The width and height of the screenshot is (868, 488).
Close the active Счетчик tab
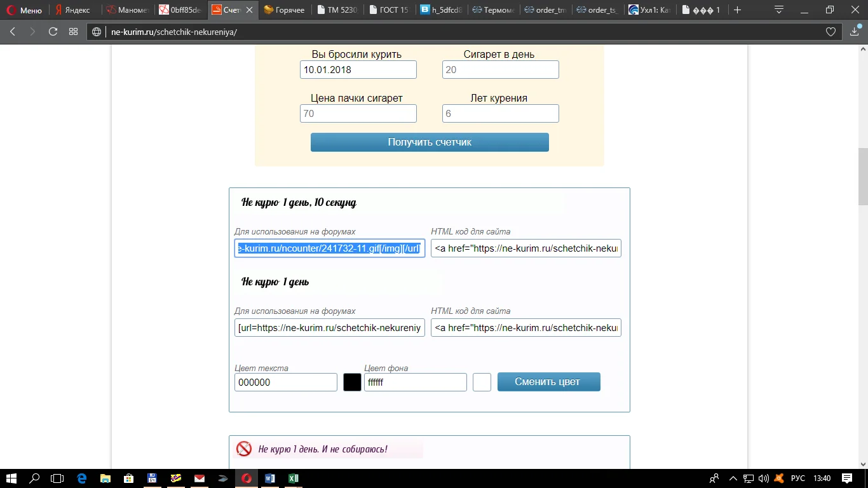click(249, 10)
